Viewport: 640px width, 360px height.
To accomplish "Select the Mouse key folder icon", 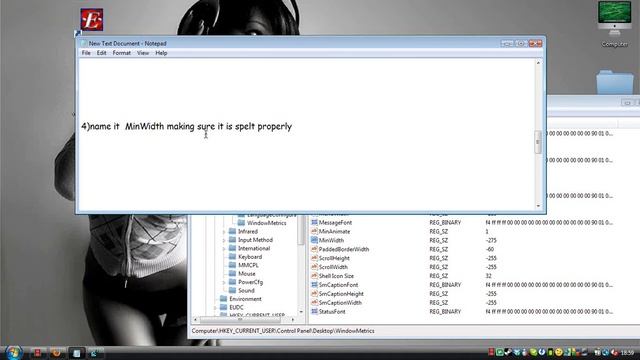I will coord(232,273).
